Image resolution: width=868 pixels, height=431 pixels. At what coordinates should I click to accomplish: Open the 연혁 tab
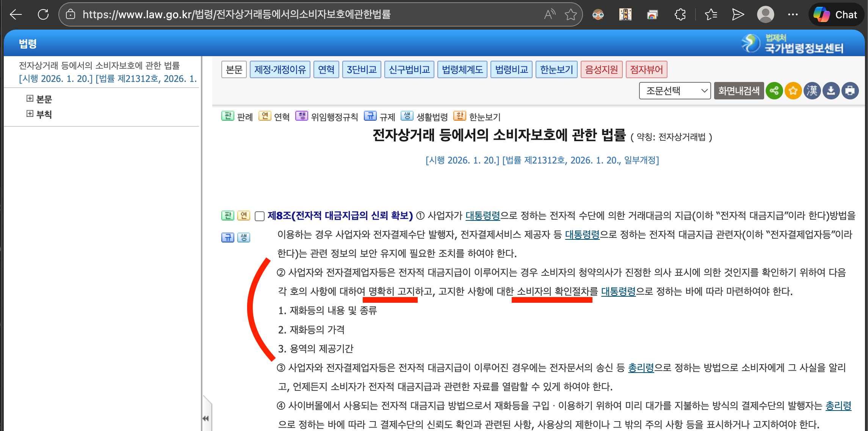[326, 69]
